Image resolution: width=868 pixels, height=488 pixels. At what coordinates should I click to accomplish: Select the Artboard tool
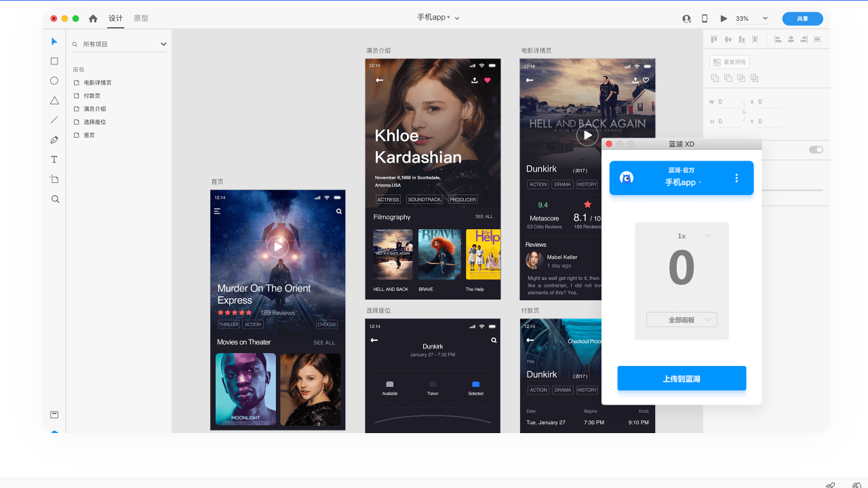pyautogui.click(x=54, y=179)
